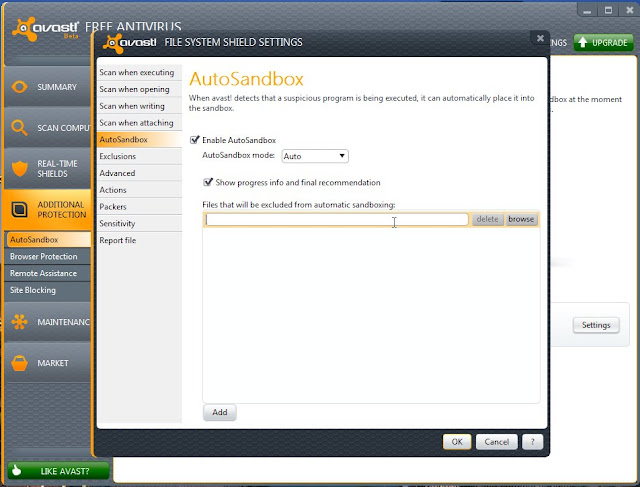Toggle Show progress info and final recommendation
The width and height of the screenshot is (640, 487).
[208, 182]
